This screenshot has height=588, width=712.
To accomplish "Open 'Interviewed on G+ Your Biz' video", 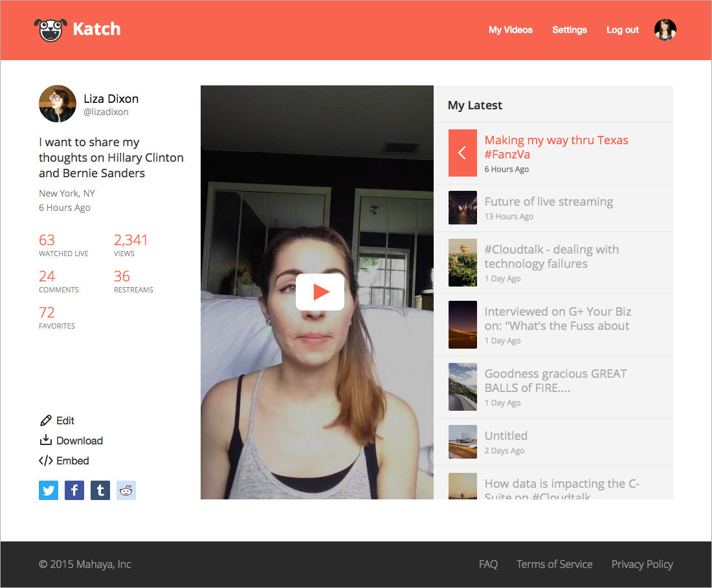I will (557, 318).
